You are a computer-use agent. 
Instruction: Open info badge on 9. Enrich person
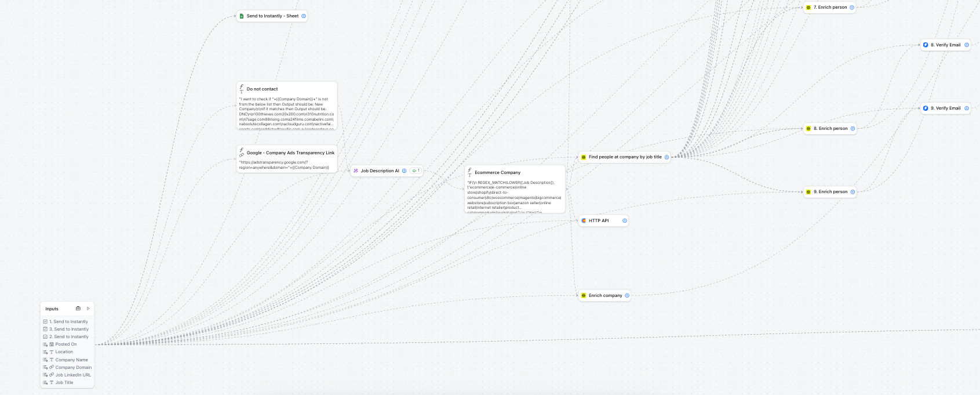click(853, 192)
